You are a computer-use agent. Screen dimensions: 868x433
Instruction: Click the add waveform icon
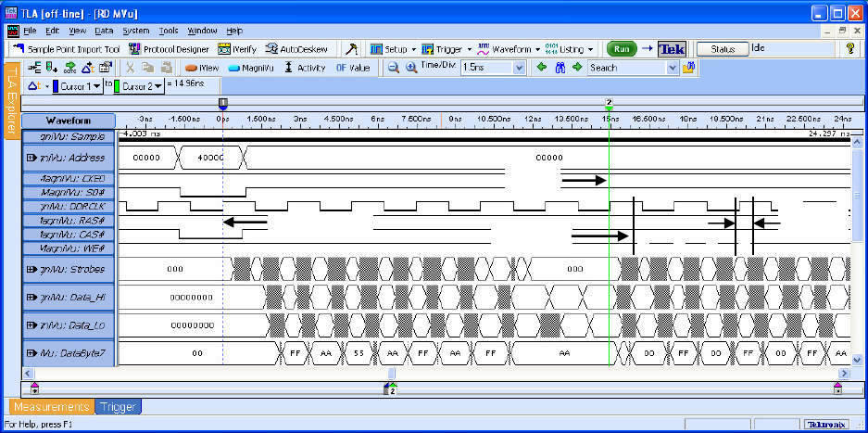tap(33, 68)
